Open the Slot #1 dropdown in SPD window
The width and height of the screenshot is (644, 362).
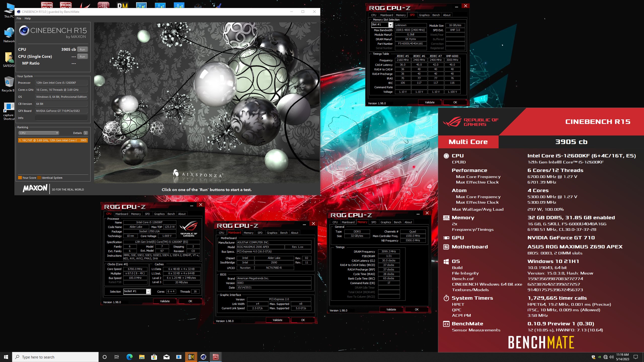click(x=390, y=25)
